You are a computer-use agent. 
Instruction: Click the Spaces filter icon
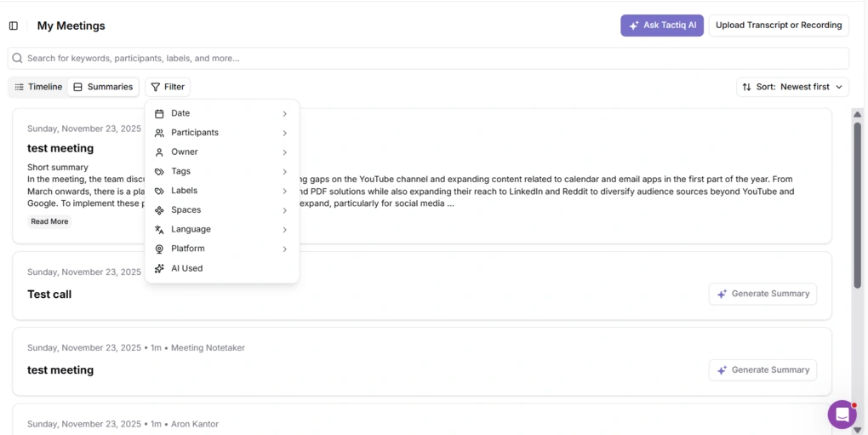coord(159,210)
